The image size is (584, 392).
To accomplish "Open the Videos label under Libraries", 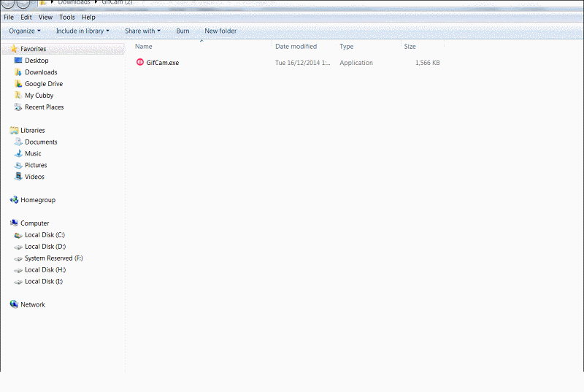I will point(34,177).
